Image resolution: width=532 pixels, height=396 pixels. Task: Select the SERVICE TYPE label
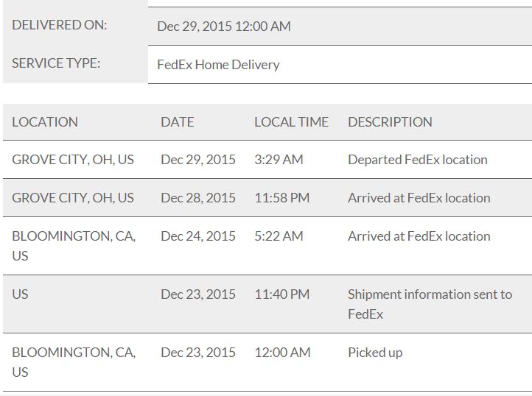[56, 63]
